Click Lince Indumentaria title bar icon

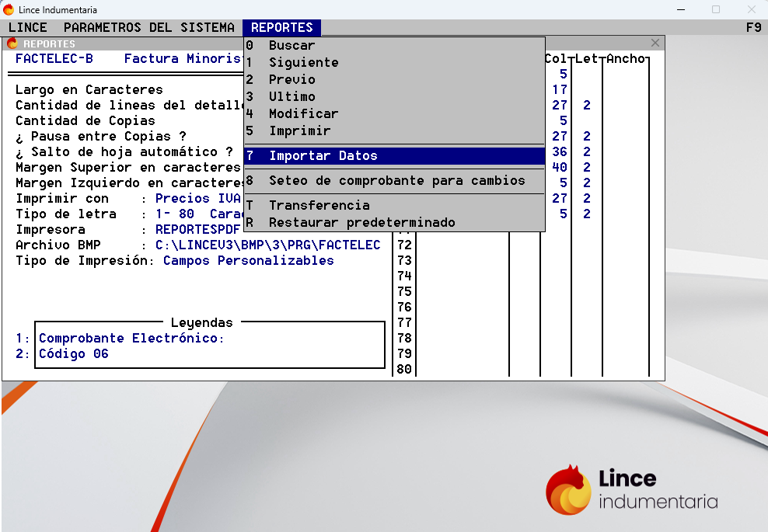[x=9, y=9]
